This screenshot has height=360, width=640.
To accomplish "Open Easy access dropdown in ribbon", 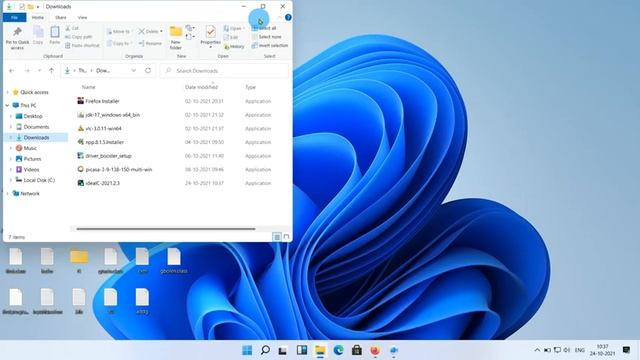I will [190, 37].
